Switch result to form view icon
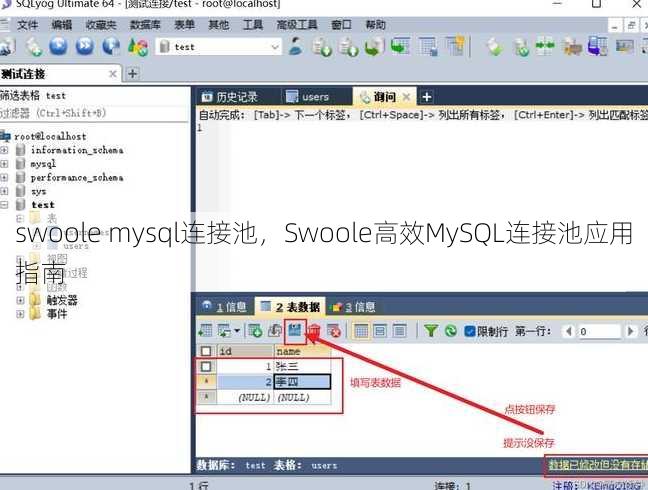Screen dimensions: 648x490 click(x=380, y=331)
